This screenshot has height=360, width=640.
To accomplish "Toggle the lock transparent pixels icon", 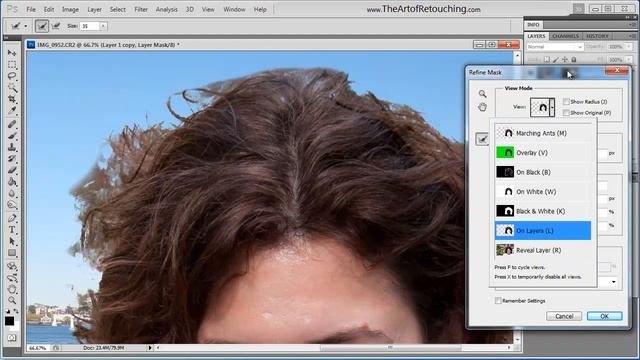I will click(x=547, y=60).
